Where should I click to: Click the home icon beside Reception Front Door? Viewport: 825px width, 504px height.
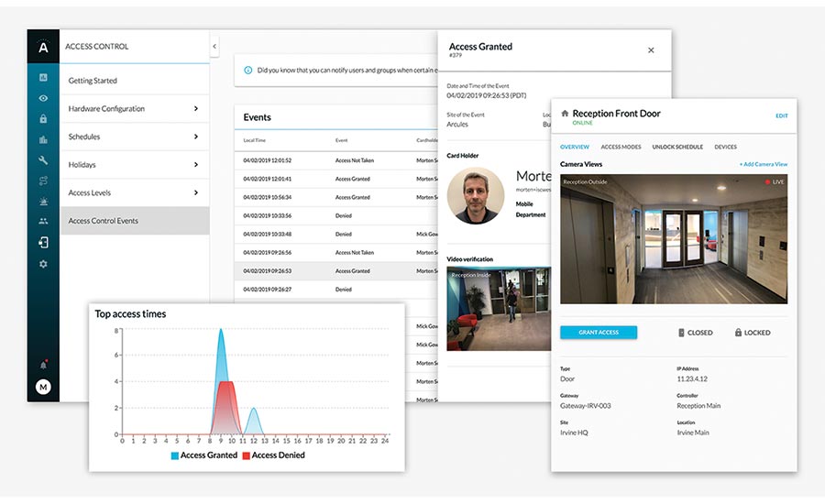(565, 114)
